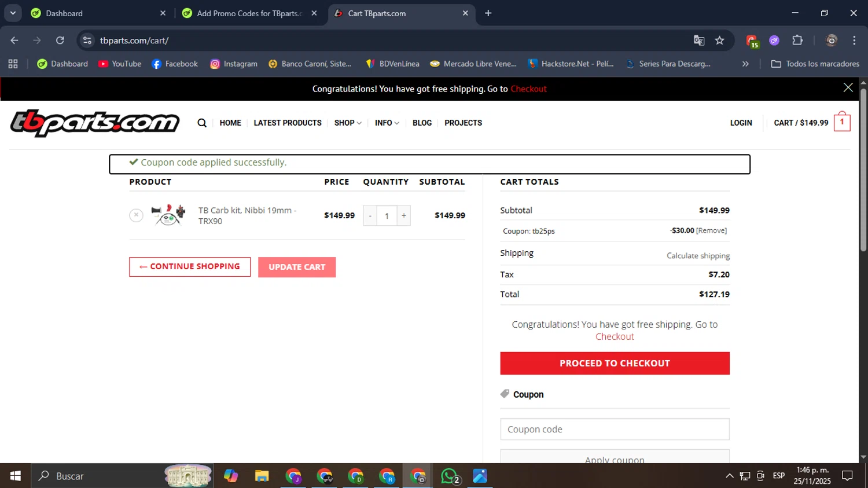Open the Windows Start menu

(15, 476)
